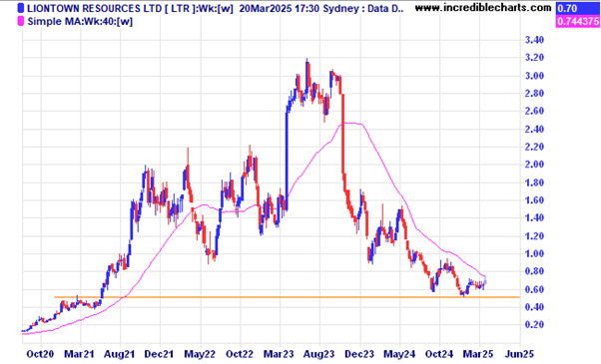Viewport: 601px width, 364px height.
Task: Click the May24 date axis label
Action: point(399,354)
